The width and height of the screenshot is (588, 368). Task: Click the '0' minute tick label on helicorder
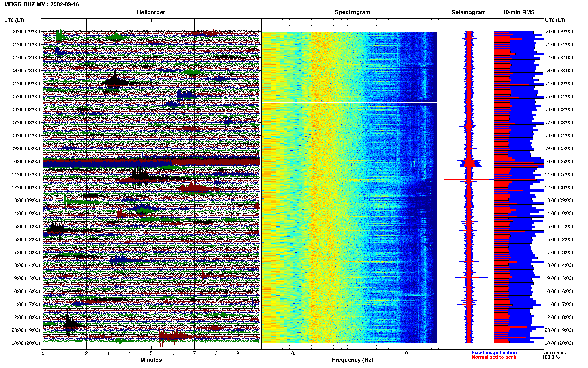click(x=43, y=353)
